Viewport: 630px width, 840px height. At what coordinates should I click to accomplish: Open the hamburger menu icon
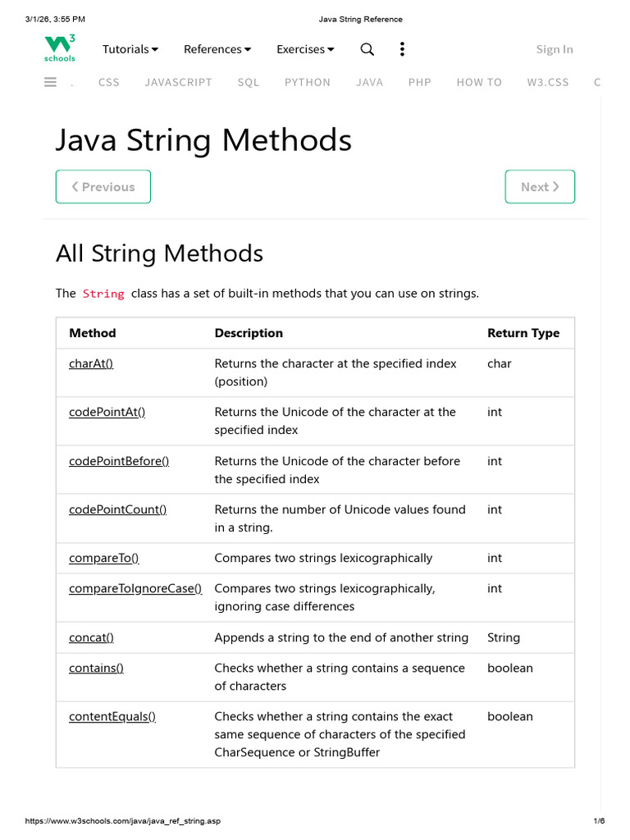(x=50, y=82)
